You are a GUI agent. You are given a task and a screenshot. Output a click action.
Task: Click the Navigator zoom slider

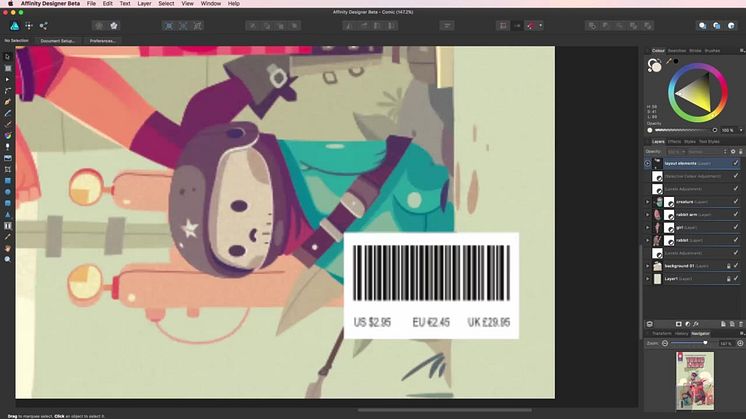[x=689, y=343]
